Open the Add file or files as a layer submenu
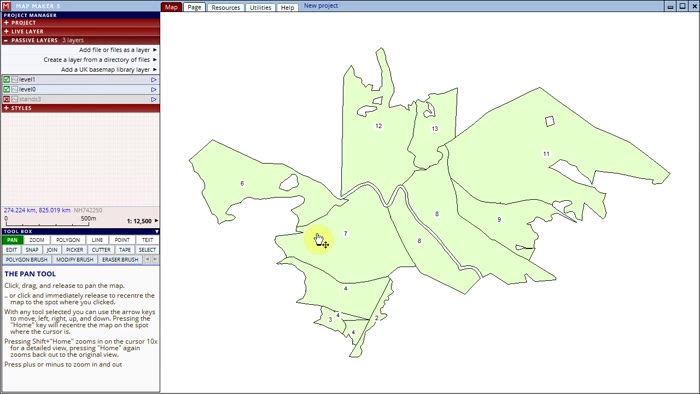Viewport: 700px width, 394px height. coord(118,50)
